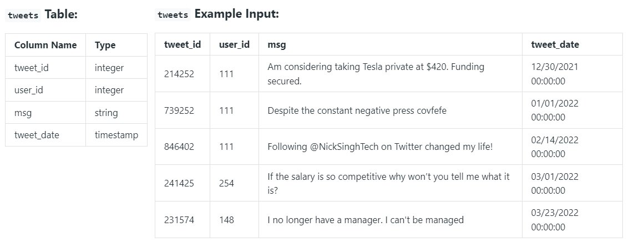Click the "tweets Example Input:" heading
644x247 pixels.
click(218, 15)
